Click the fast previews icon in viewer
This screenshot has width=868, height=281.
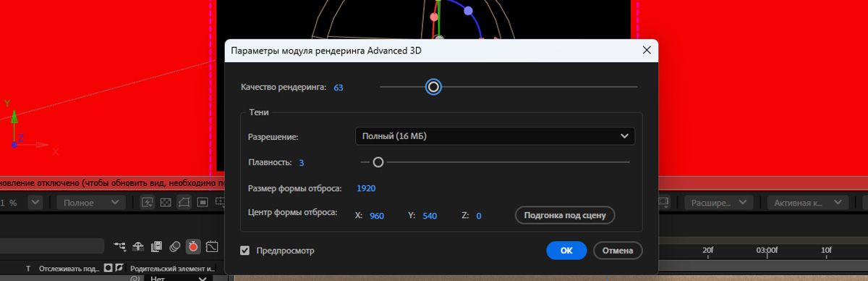148,202
